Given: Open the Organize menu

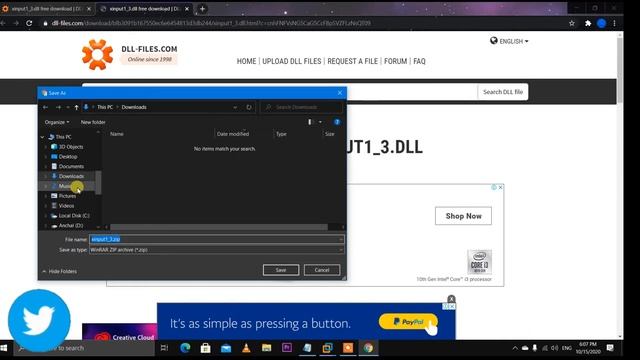Looking at the screenshot, I should click(57, 122).
